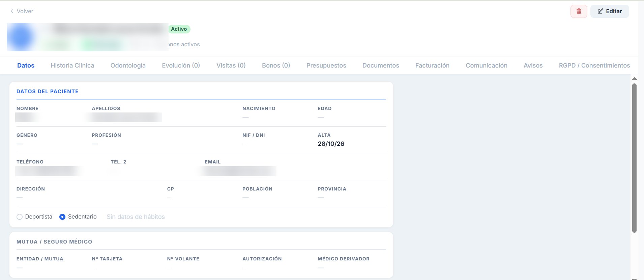The height and width of the screenshot is (280, 644).
Task: Click the alta date 28/10/26
Action: click(x=331, y=144)
